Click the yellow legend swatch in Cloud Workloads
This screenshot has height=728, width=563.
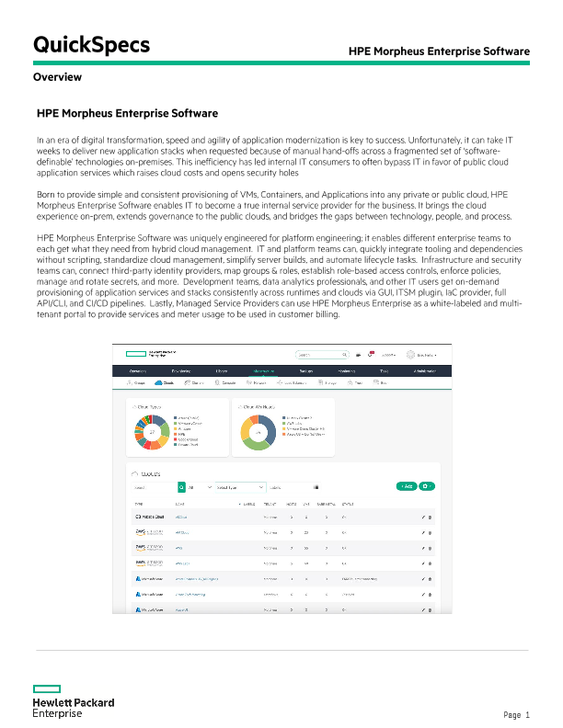click(x=284, y=428)
